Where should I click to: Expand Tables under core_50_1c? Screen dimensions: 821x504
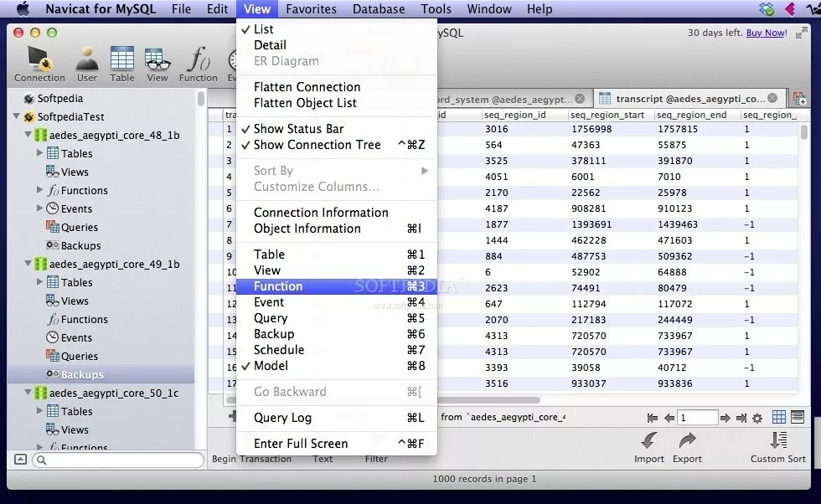pyautogui.click(x=40, y=410)
